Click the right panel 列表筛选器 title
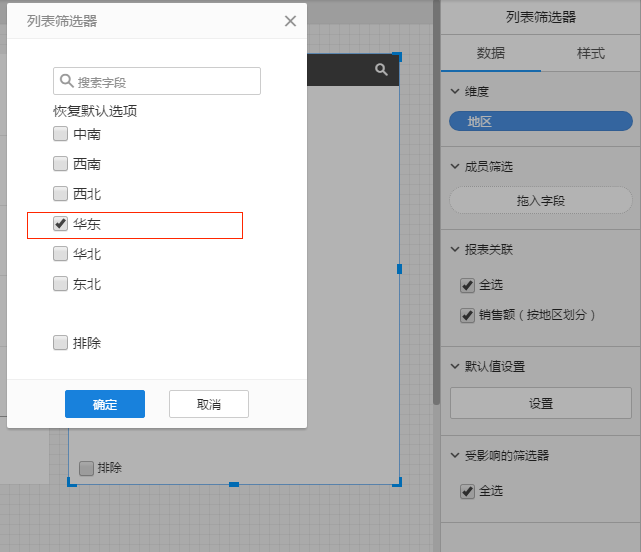The image size is (641, 552). point(541,17)
